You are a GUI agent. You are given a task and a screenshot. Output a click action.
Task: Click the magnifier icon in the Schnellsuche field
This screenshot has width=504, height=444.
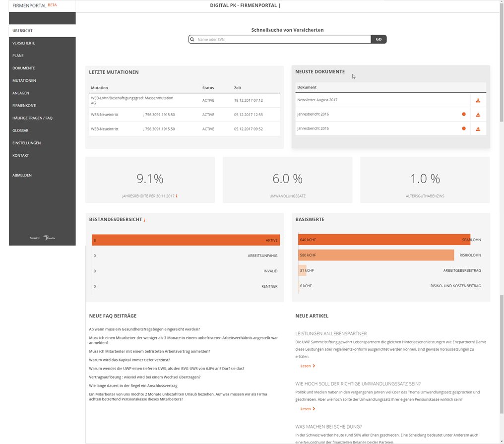pos(192,39)
